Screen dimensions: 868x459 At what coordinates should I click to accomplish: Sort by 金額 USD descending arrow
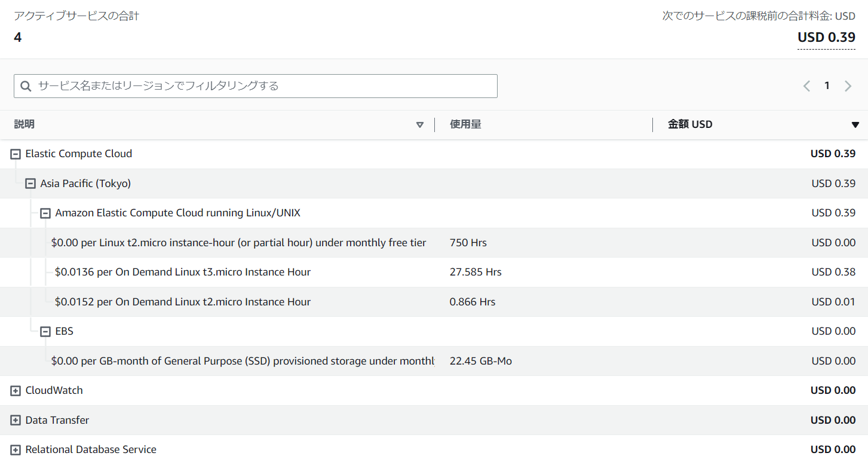(855, 125)
